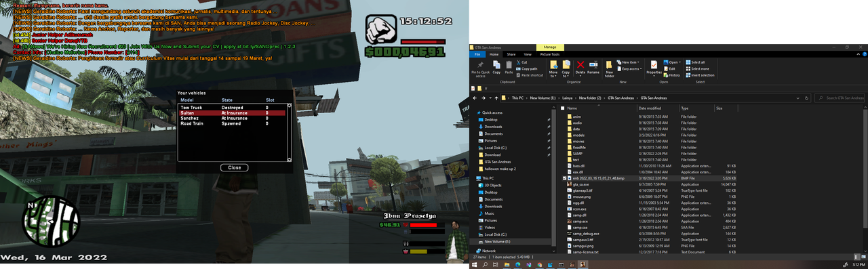Screen dimensions: 868x269
Task: Click the Explorer Forward arrow
Action: (484, 98)
